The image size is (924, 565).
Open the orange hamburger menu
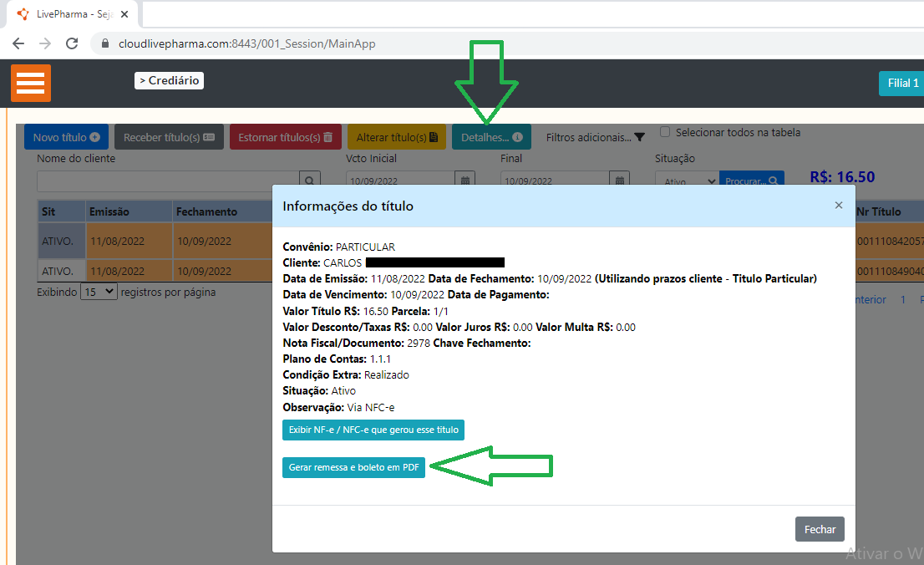point(31,83)
